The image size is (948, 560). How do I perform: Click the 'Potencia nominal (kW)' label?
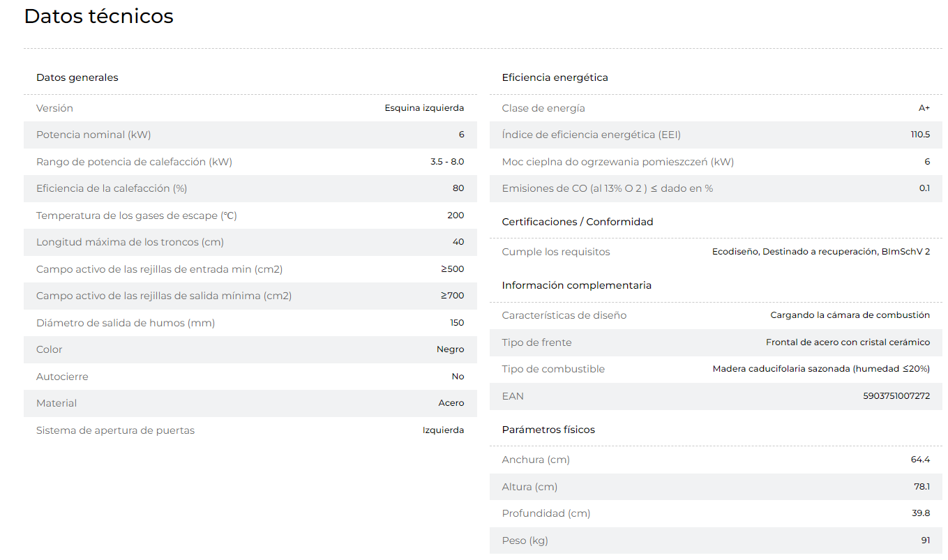(x=93, y=135)
